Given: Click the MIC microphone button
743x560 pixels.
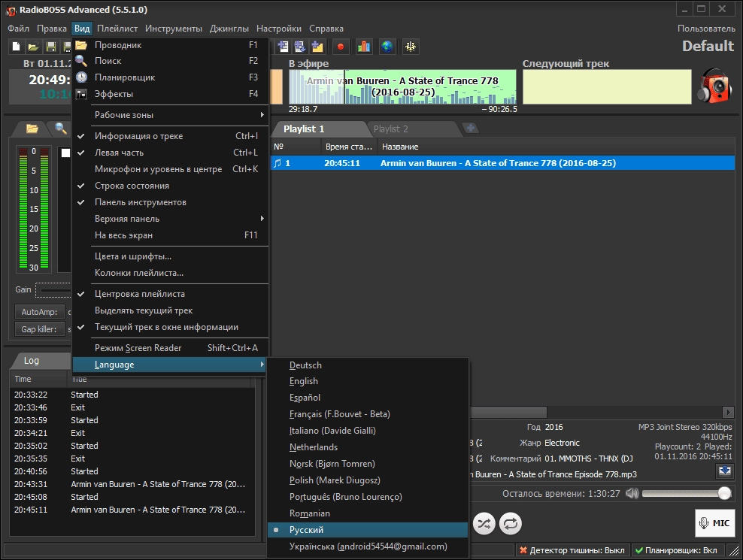Looking at the screenshot, I should [x=715, y=523].
